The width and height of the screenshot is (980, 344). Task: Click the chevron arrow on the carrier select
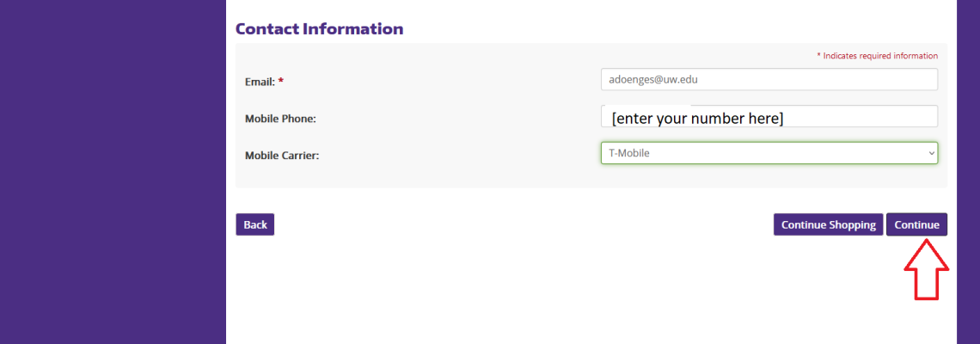931,152
